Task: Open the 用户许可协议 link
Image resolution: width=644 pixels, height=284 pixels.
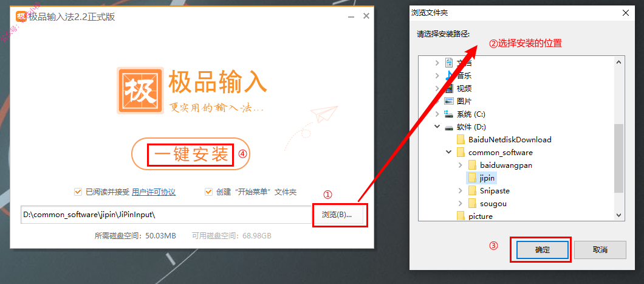Action: click(x=154, y=192)
